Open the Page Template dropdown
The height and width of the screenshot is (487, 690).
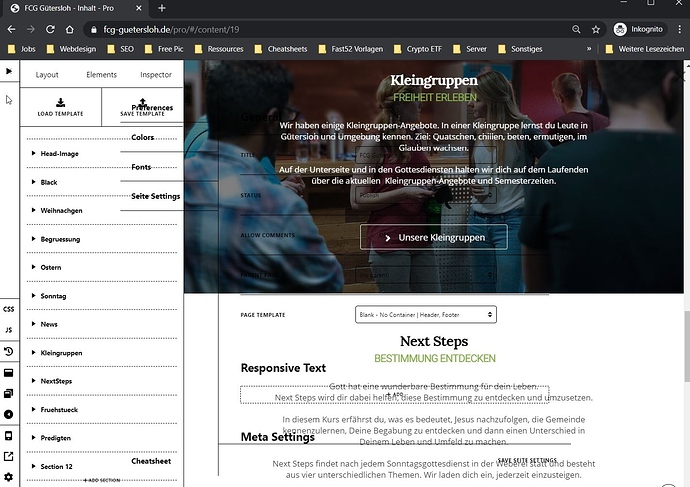(x=426, y=314)
